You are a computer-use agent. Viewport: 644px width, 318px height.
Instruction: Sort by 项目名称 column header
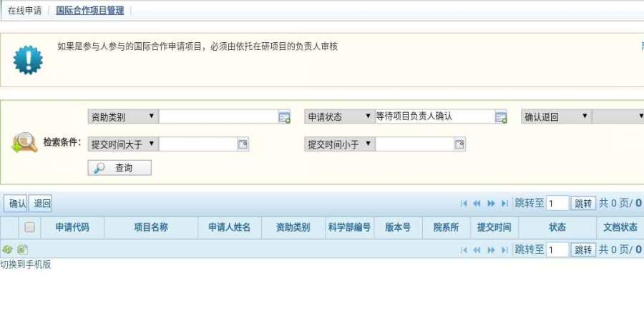(x=151, y=227)
